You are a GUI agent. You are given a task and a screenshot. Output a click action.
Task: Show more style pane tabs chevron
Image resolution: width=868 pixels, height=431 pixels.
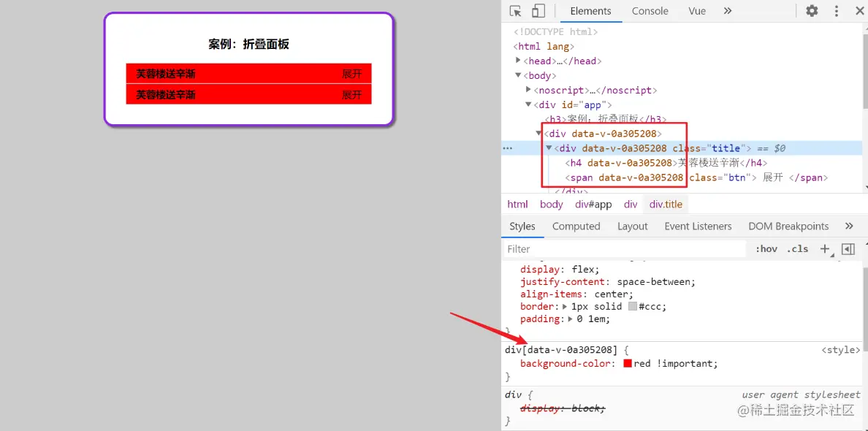(849, 226)
